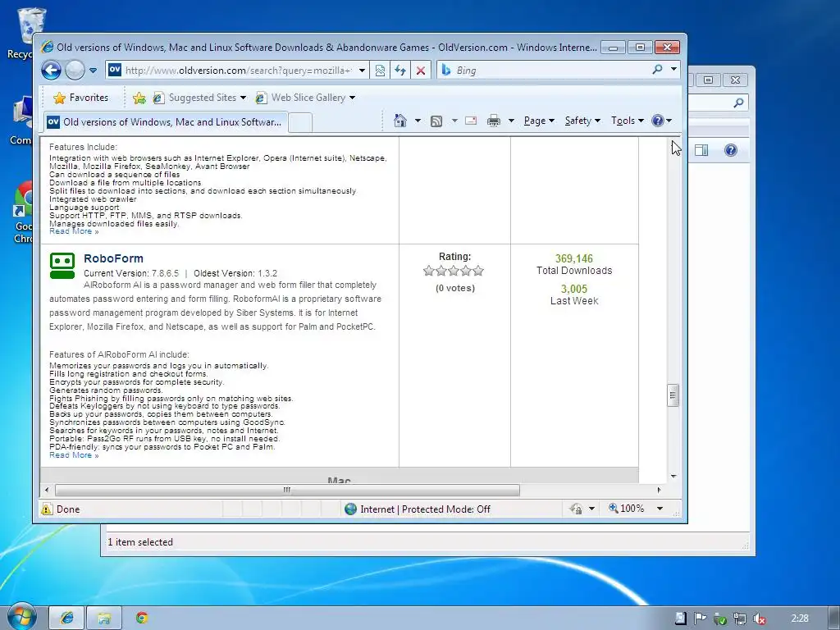The height and width of the screenshot is (630, 840).
Task: Open the network tray icon
Action: tap(740, 619)
